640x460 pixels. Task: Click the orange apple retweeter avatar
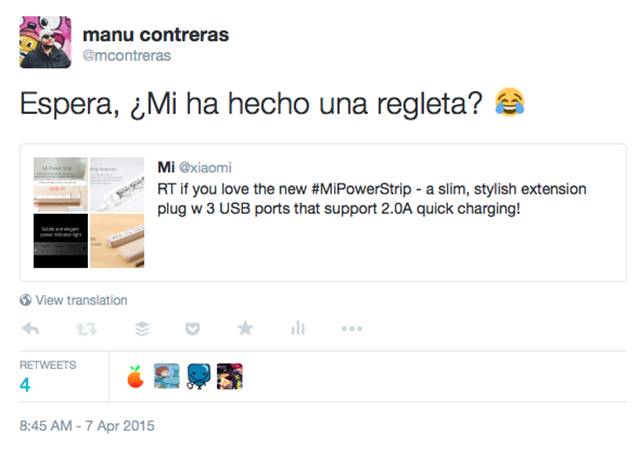pos(136,376)
